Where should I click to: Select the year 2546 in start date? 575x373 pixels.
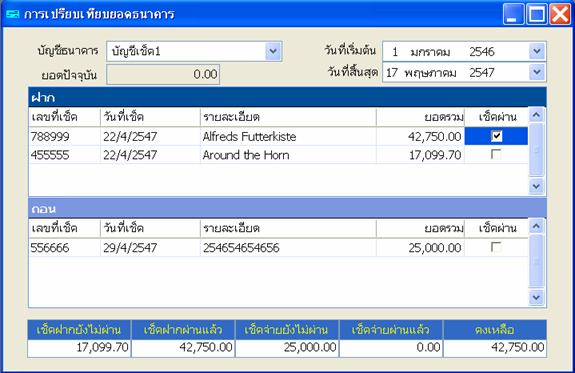click(482, 52)
